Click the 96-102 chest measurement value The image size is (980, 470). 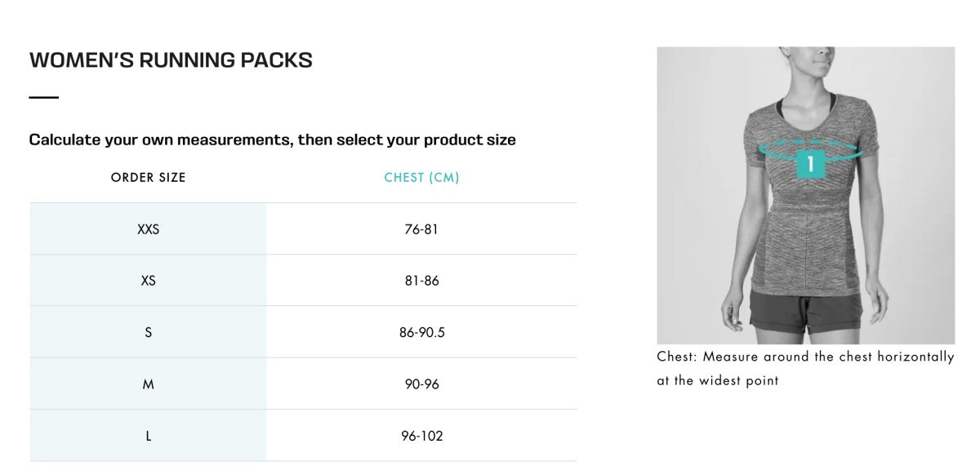coord(421,436)
